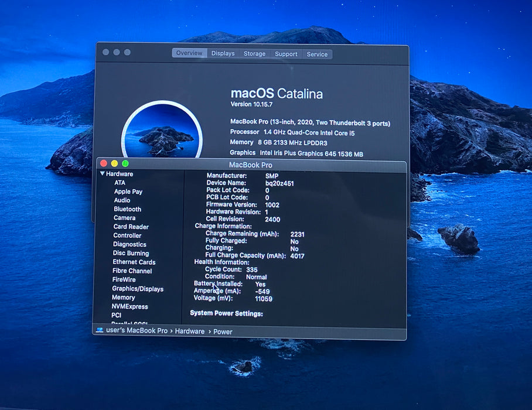Select PCI in sidebar

tap(116, 315)
